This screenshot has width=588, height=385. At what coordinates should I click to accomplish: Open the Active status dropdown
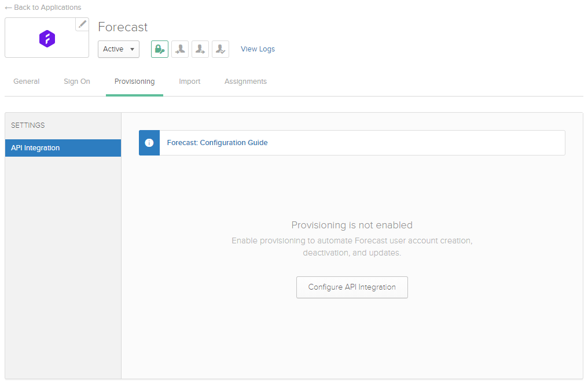coord(119,49)
